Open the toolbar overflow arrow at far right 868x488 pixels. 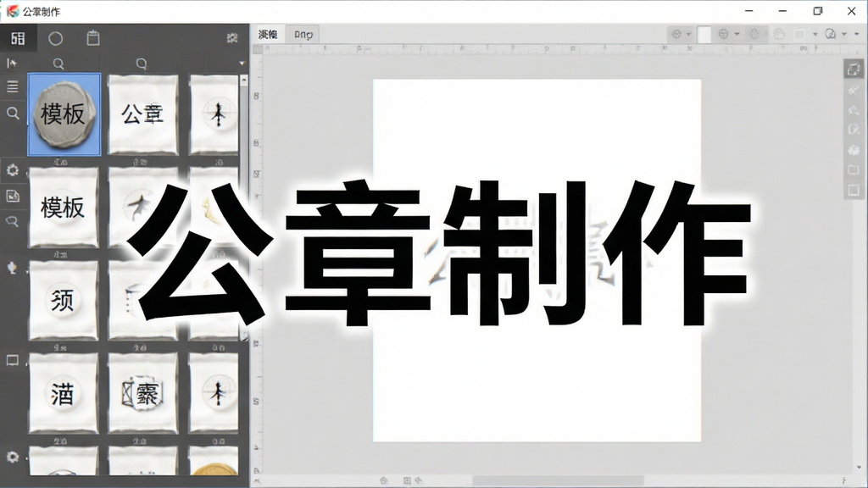point(856,34)
